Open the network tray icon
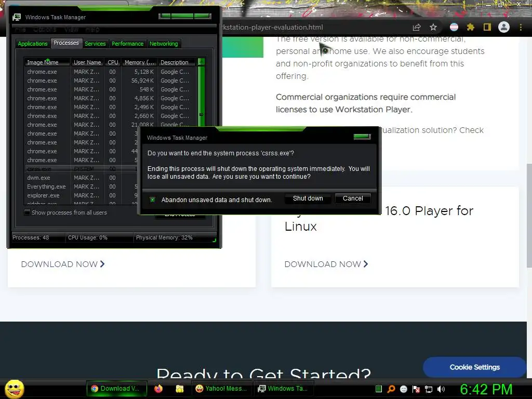 [x=429, y=389]
